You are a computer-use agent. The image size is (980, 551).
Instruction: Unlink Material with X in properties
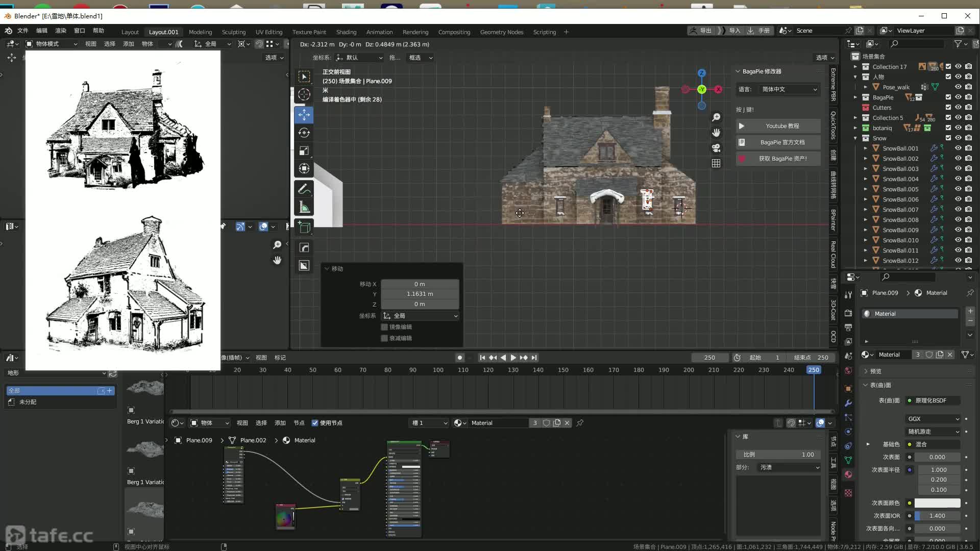[950, 355]
